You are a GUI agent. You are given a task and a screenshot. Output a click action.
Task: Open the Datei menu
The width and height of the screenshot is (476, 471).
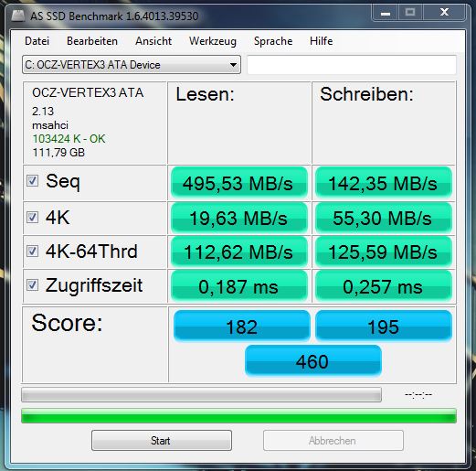37,41
